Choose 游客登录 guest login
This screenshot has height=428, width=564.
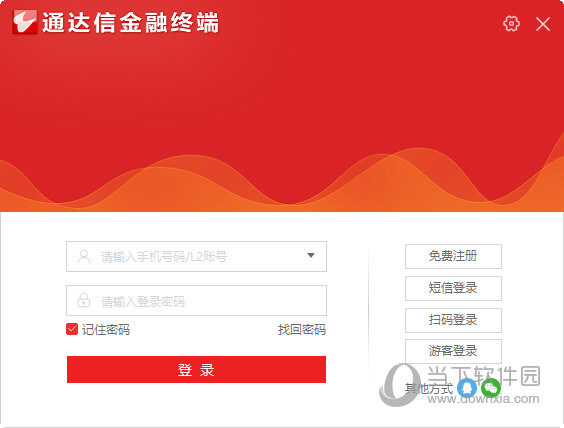pyautogui.click(x=453, y=351)
